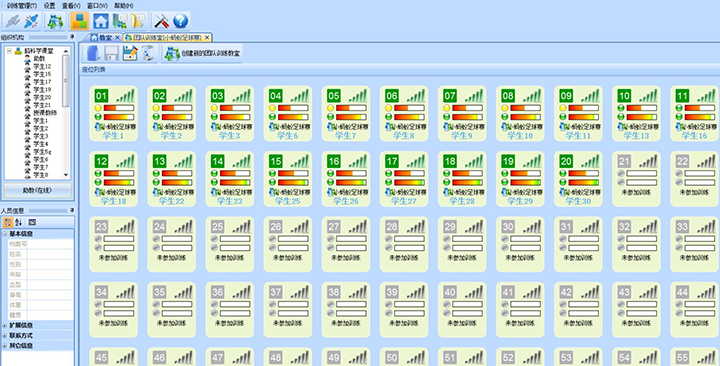The width and height of the screenshot is (720, 366).
Task: Select 学生12 in the organization tree
Action: (42, 66)
